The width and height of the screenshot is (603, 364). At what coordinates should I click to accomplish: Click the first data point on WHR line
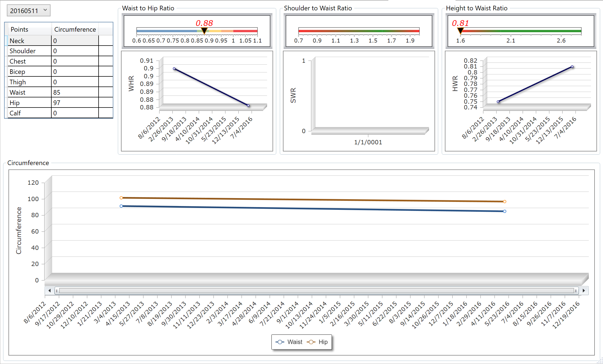coord(174,68)
